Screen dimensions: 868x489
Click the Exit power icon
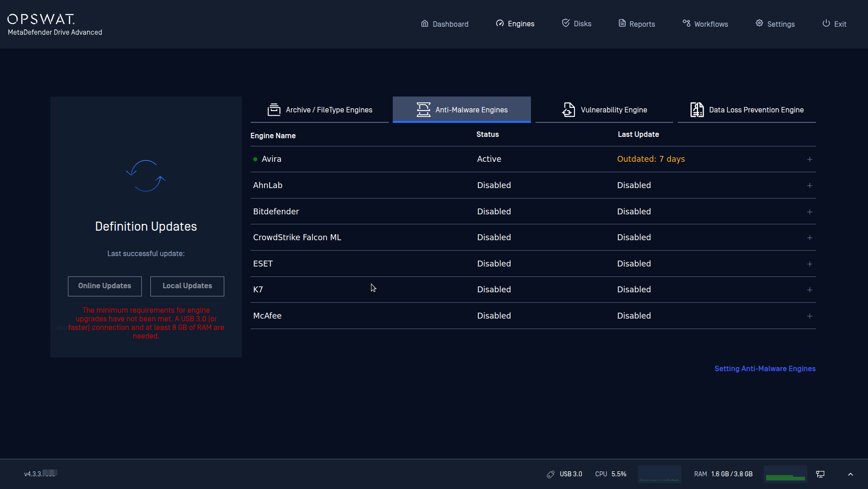(826, 23)
